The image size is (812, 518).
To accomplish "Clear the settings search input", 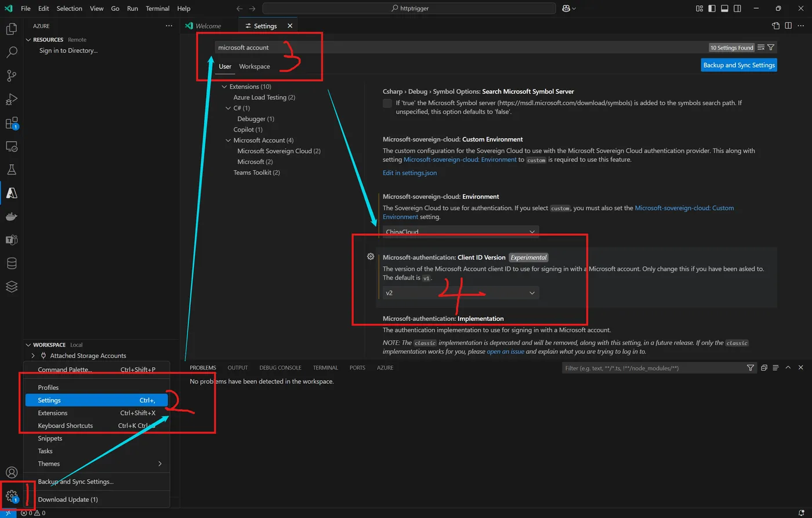I will point(761,48).
